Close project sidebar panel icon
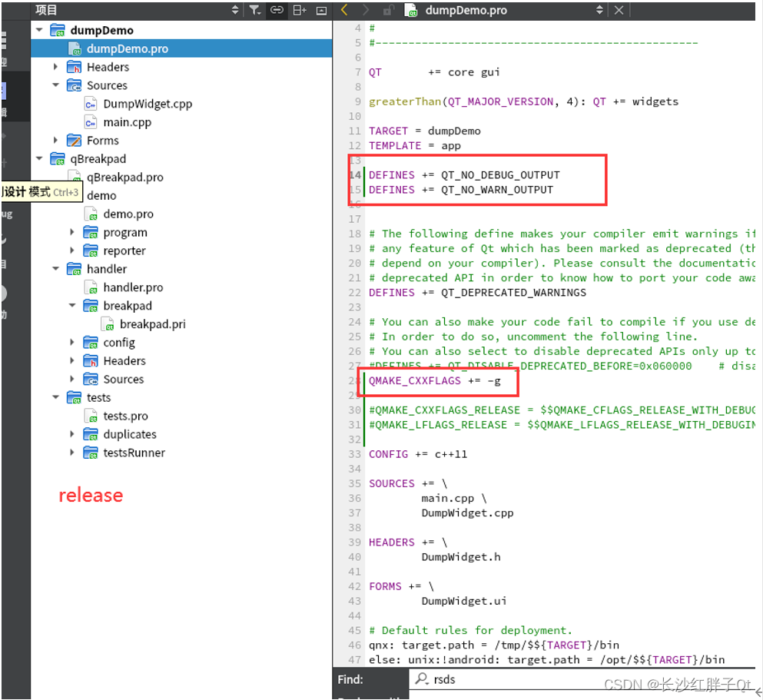 [321, 11]
